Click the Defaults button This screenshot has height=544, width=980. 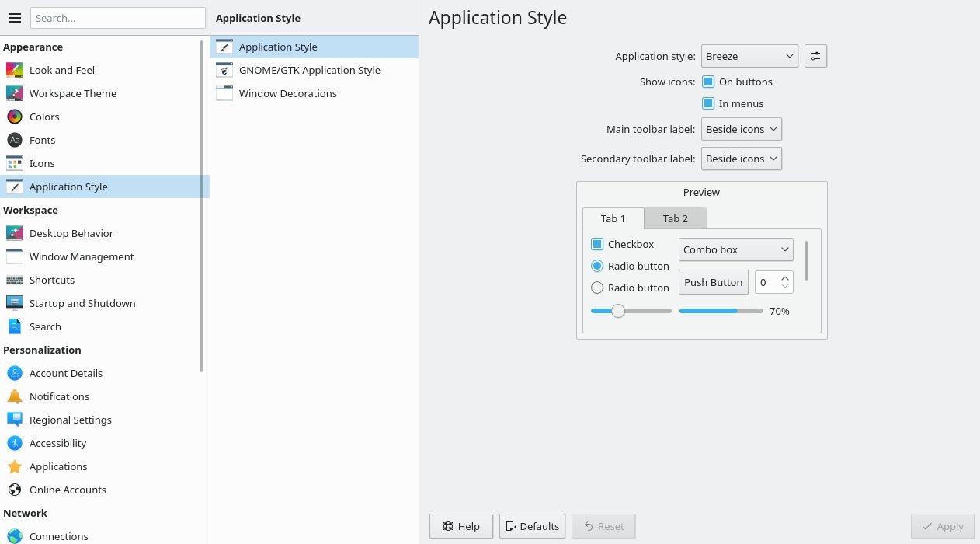coord(532,526)
